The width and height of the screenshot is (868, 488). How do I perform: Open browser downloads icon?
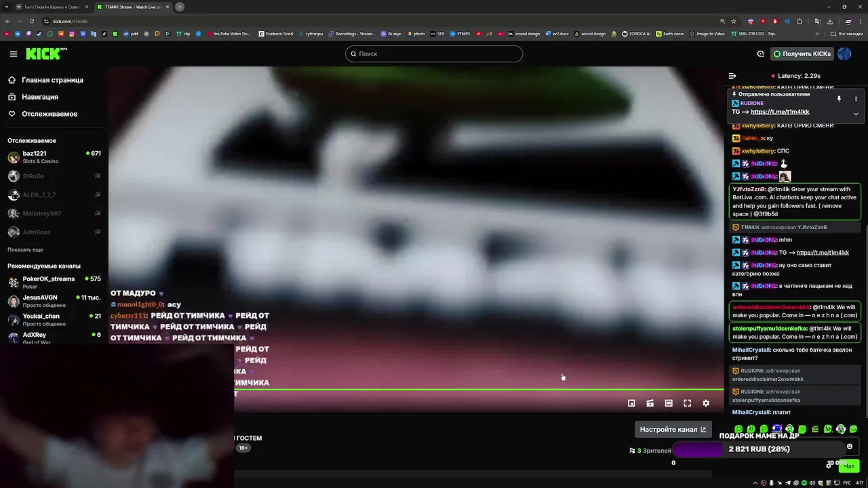pyautogui.click(x=829, y=21)
